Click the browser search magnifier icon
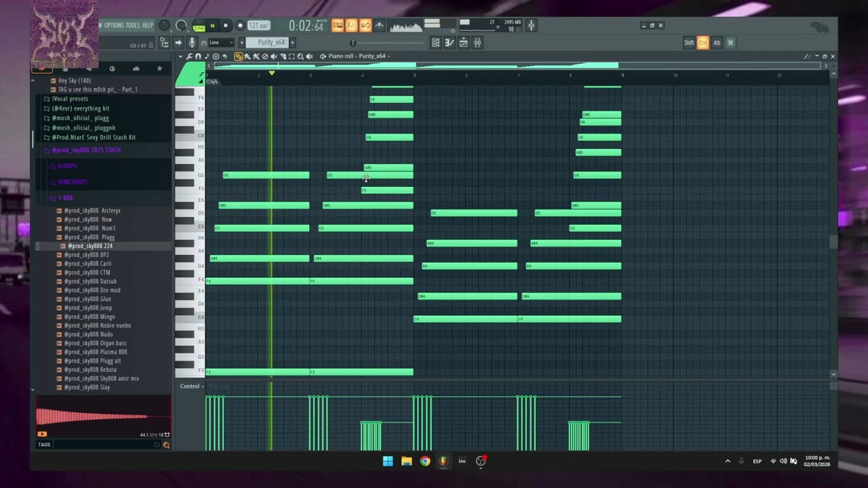Screen dimensions: 868x488 pos(166,445)
